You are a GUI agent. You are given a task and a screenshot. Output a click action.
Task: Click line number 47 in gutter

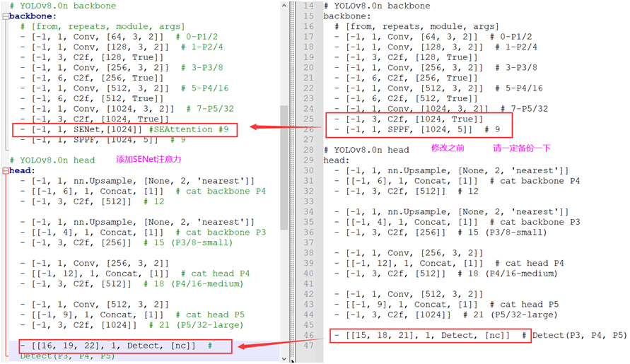pos(308,346)
